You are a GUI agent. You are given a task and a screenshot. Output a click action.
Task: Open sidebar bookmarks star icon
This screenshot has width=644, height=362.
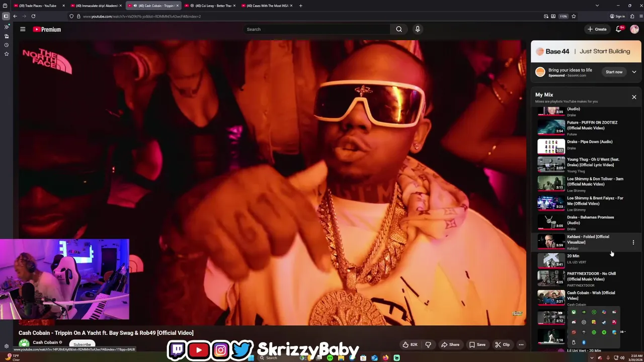coord(6,54)
